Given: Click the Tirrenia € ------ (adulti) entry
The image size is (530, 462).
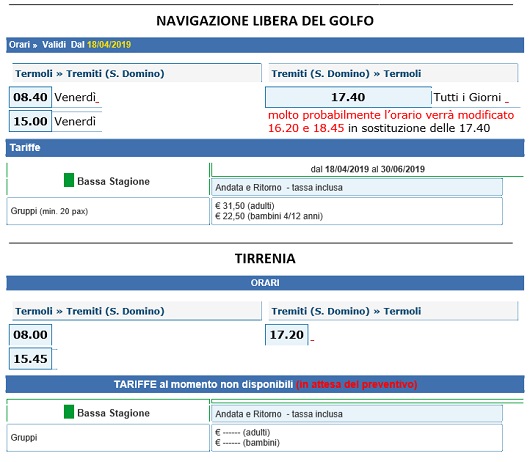Looking at the screenshot, I should click(243, 432).
